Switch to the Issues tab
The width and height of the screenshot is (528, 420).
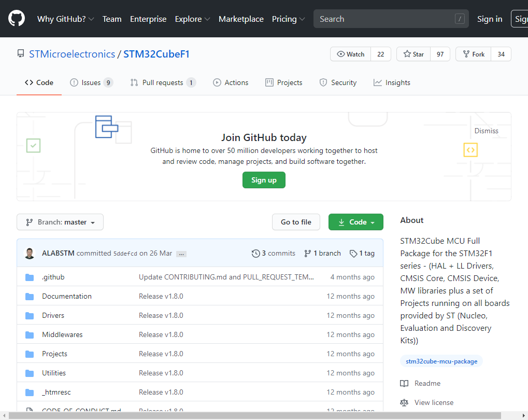91,82
